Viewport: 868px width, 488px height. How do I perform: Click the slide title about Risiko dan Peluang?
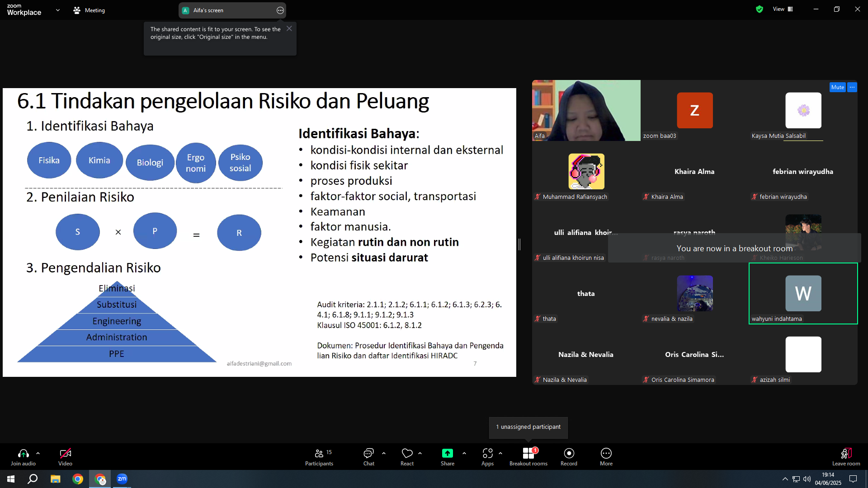pos(223,101)
